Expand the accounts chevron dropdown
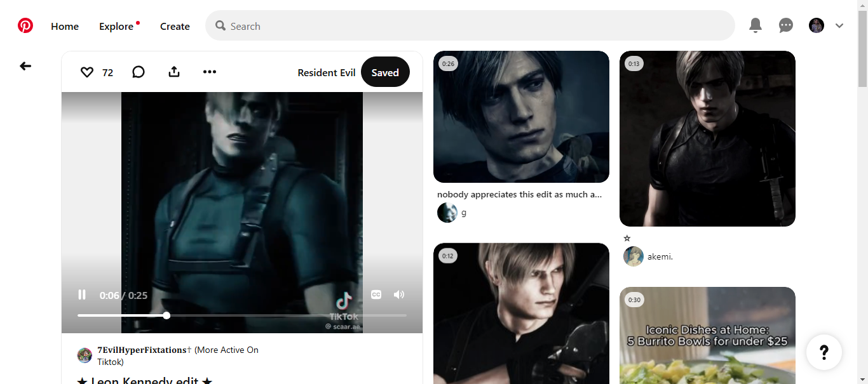 839,25
